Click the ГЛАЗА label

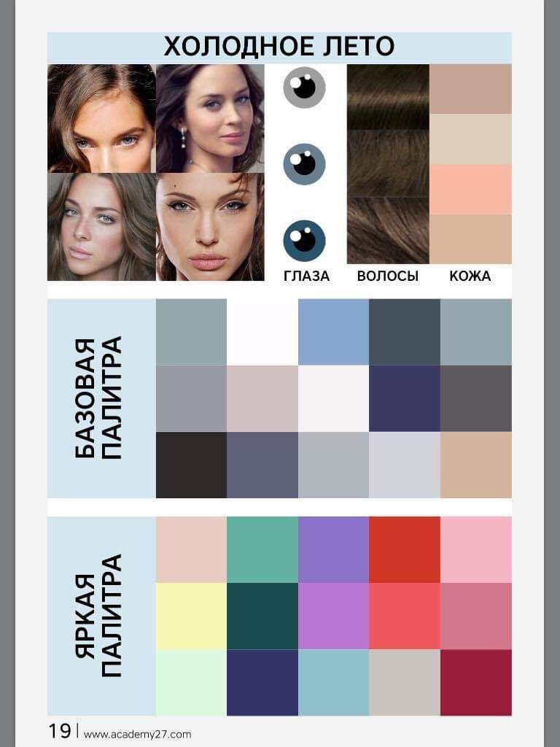(x=306, y=276)
